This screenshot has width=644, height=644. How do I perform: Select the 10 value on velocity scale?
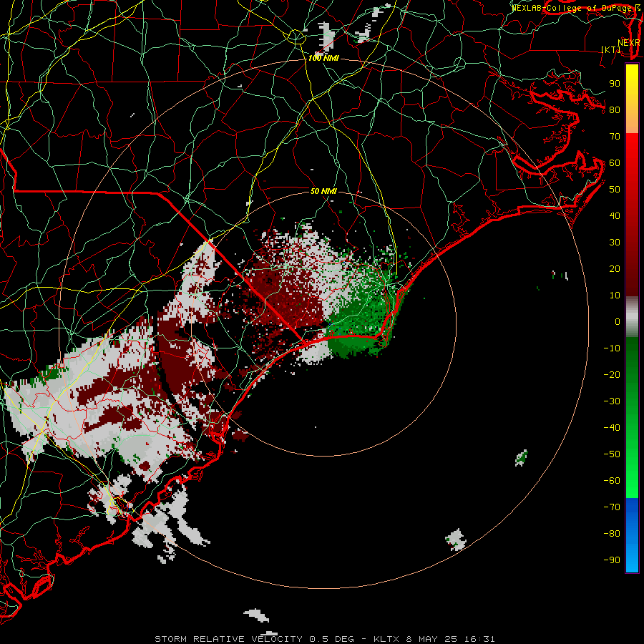pyautogui.click(x=615, y=296)
